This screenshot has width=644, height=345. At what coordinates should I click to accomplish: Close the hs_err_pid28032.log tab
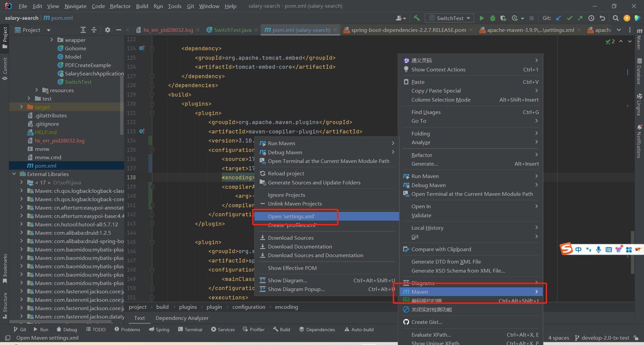198,30
